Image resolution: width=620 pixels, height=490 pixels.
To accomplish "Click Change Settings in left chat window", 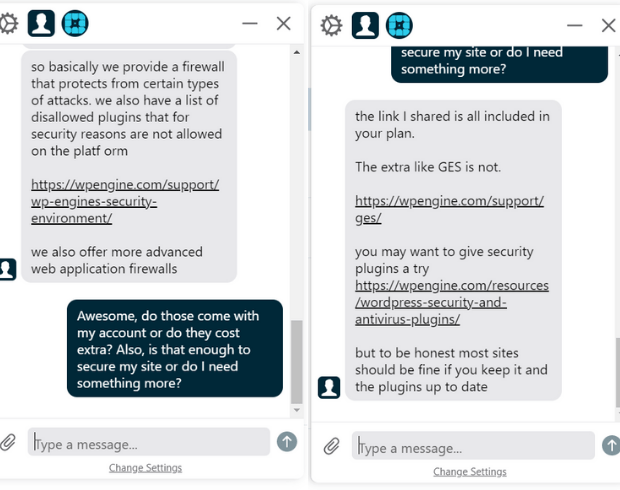I will [x=146, y=468].
